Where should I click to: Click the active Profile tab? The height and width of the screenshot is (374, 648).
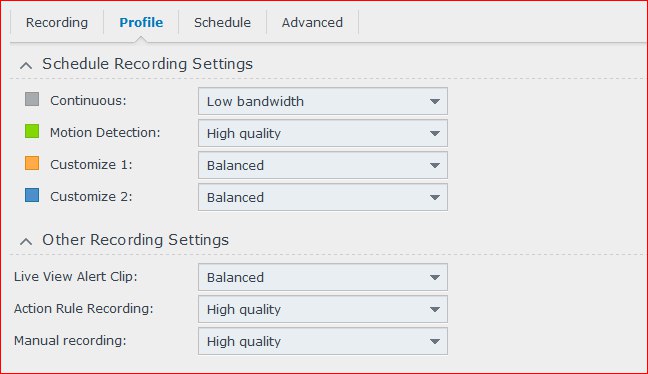[141, 22]
